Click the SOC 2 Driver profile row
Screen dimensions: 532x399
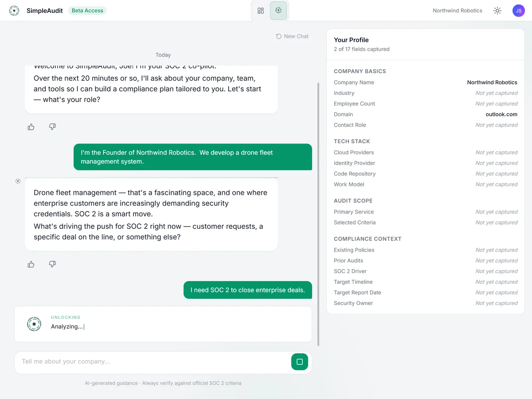[x=426, y=271]
